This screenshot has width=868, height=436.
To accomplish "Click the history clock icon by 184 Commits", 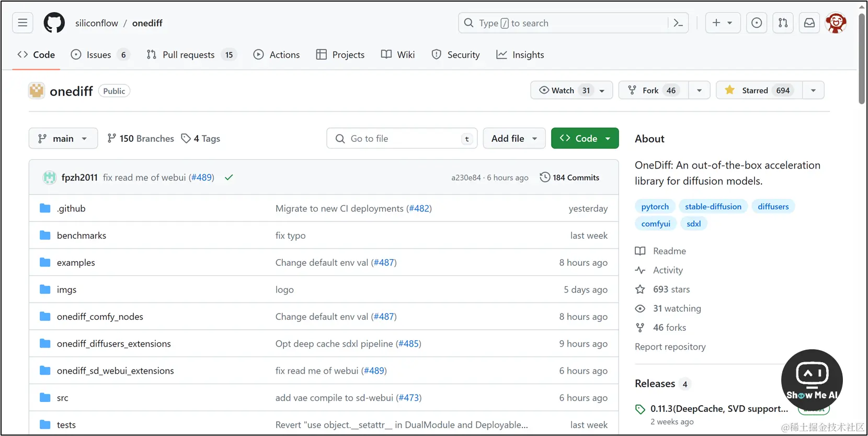I will (545, 177).
